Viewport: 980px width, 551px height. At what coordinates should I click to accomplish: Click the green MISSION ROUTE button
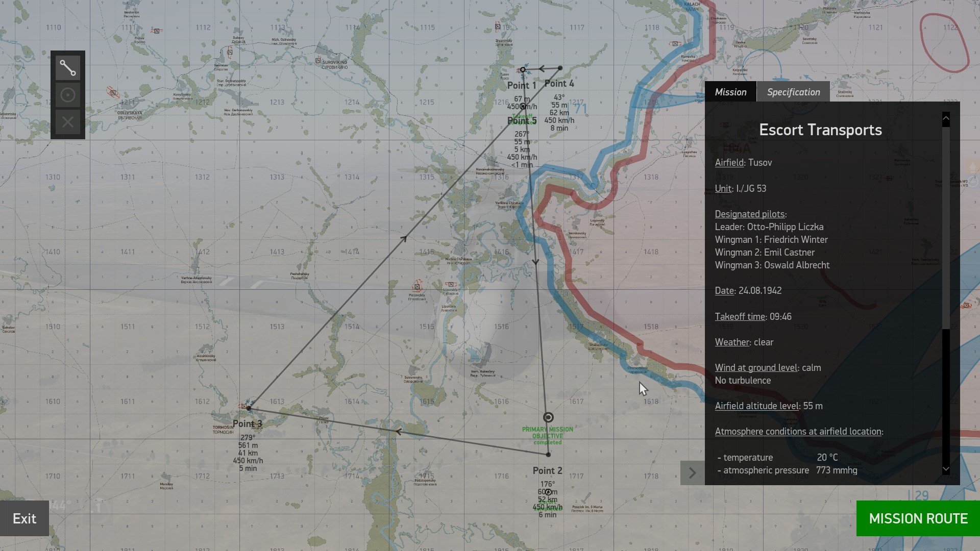click(x=918, y=518)
